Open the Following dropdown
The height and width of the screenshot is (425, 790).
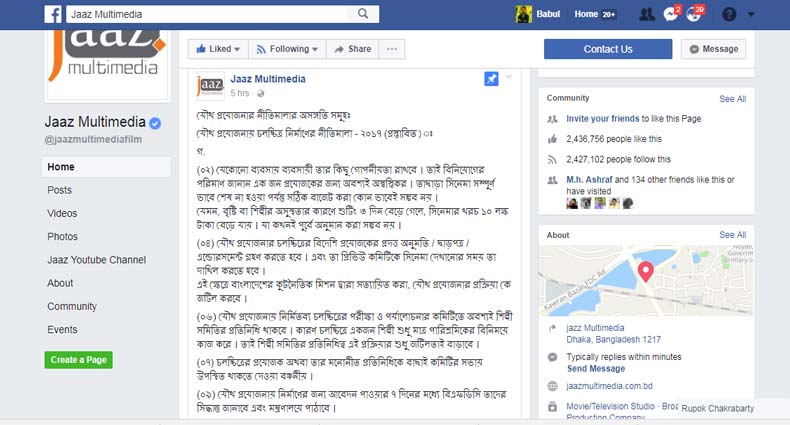tap(287, 49)
